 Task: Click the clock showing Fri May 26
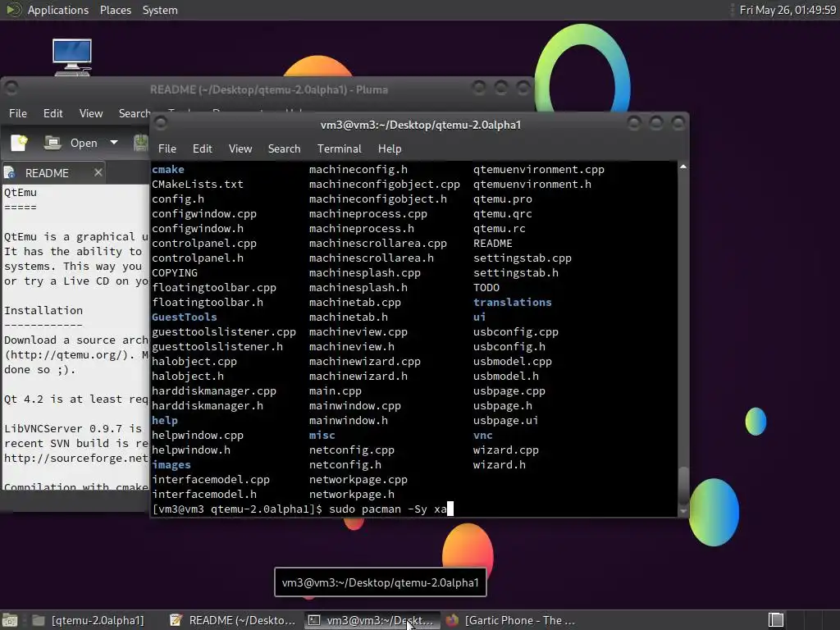(x=787, y=10)
